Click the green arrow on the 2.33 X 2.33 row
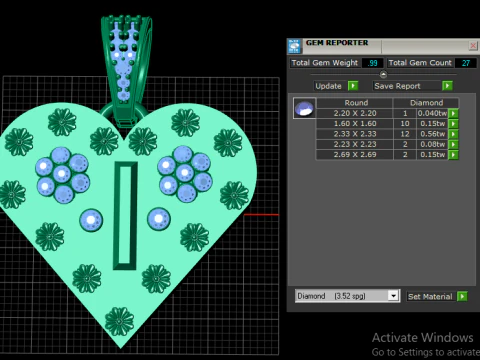The height and width of the screenshot is (360, 480). click(453, 134)
